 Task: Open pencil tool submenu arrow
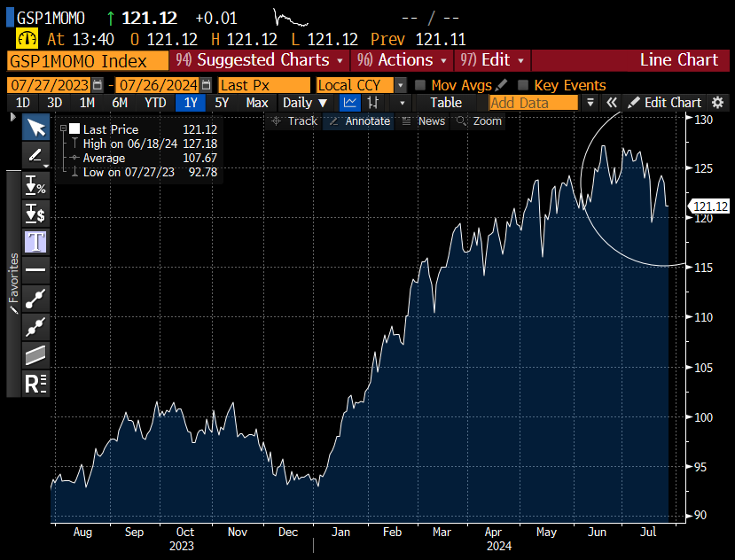[46, 166]
